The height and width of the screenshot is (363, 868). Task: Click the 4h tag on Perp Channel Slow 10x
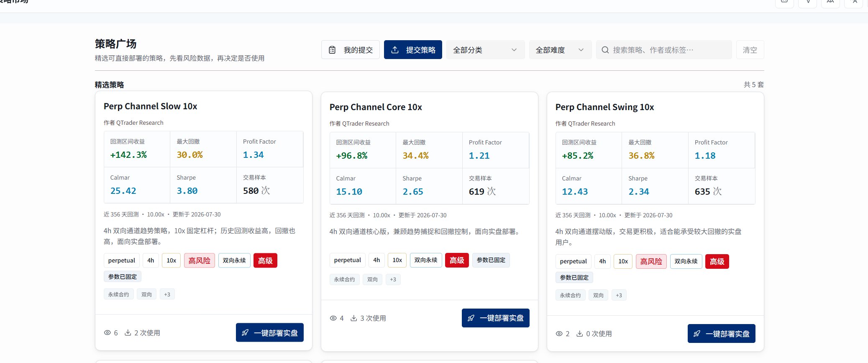click(x=151, y=260)
